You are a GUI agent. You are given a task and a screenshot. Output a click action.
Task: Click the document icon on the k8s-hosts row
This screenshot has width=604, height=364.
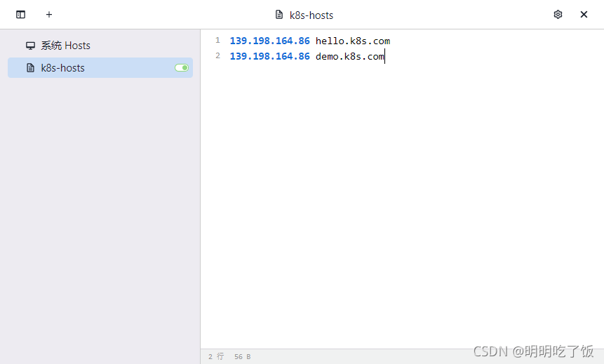pos(30,68)
